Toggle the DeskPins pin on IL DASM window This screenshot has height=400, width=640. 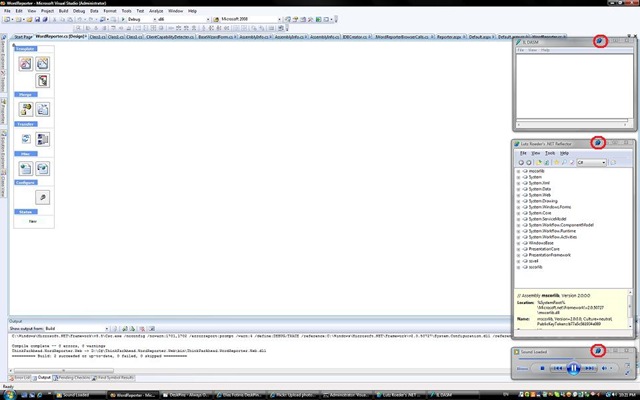tap(599, 41)
